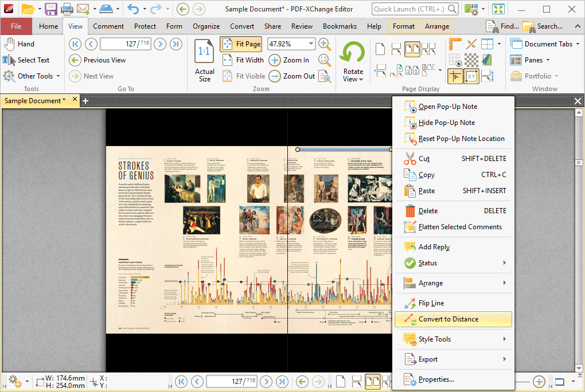The height and width of the screenshot is (392, 585).
Task: Toggle two pages facing layout in ribbon
Action: [412, 49]
